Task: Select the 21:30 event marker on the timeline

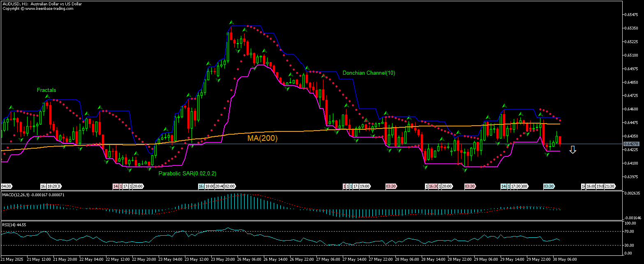Action: [x=610, y=186]
